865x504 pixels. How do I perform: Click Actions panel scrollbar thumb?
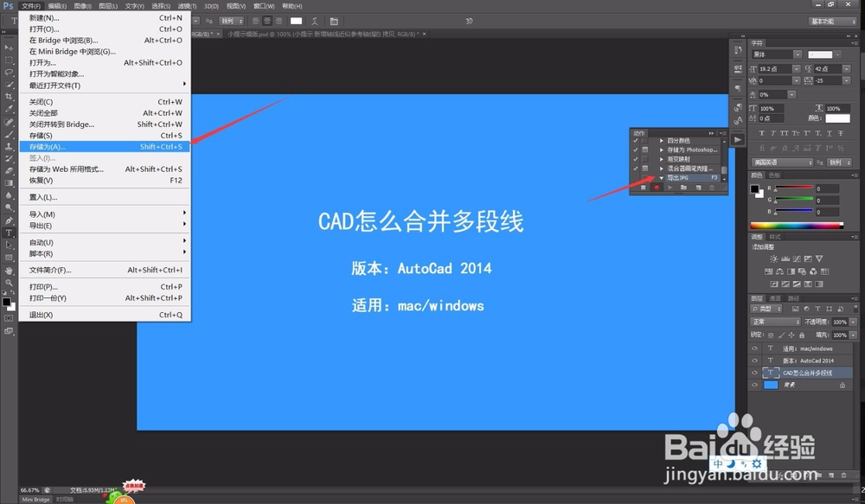coord(724,169)
